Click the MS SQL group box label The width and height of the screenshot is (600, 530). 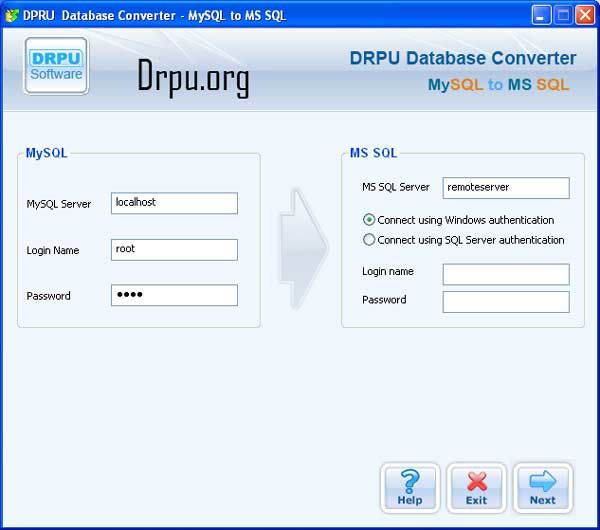click(373, 153)
